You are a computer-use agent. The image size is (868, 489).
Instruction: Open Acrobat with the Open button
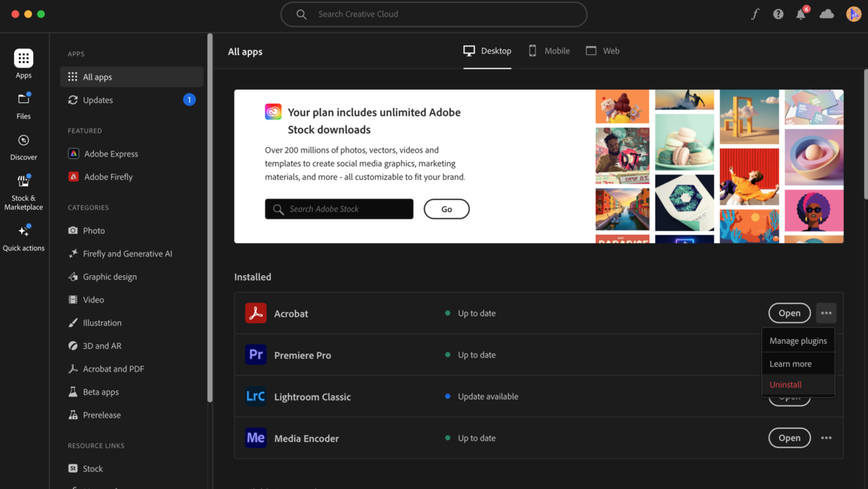click(789, 313)
